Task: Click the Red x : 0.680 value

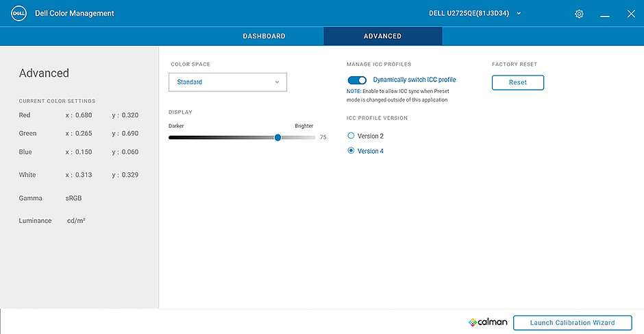Action: [79, 115]
